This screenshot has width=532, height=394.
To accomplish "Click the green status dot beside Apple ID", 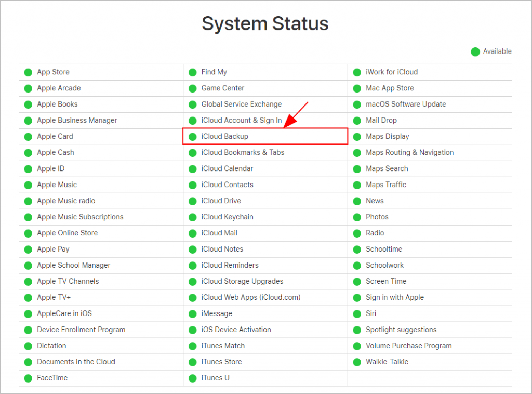I will click(x=28, y=169).
